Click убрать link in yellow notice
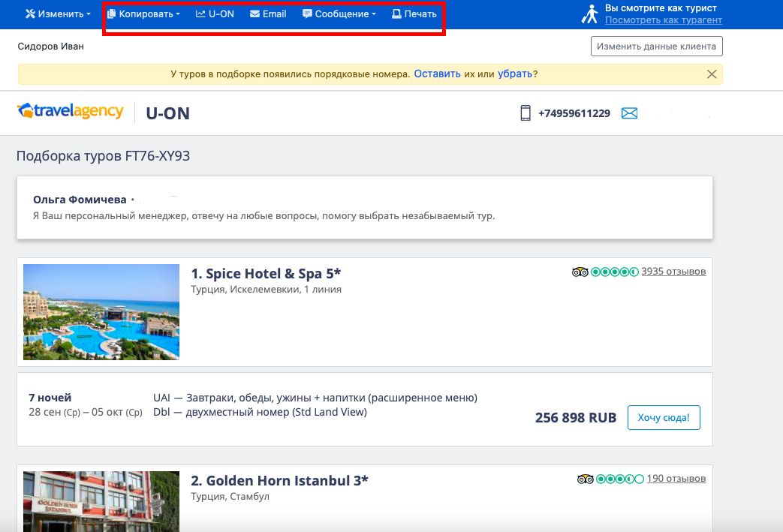 click(515, 74)
